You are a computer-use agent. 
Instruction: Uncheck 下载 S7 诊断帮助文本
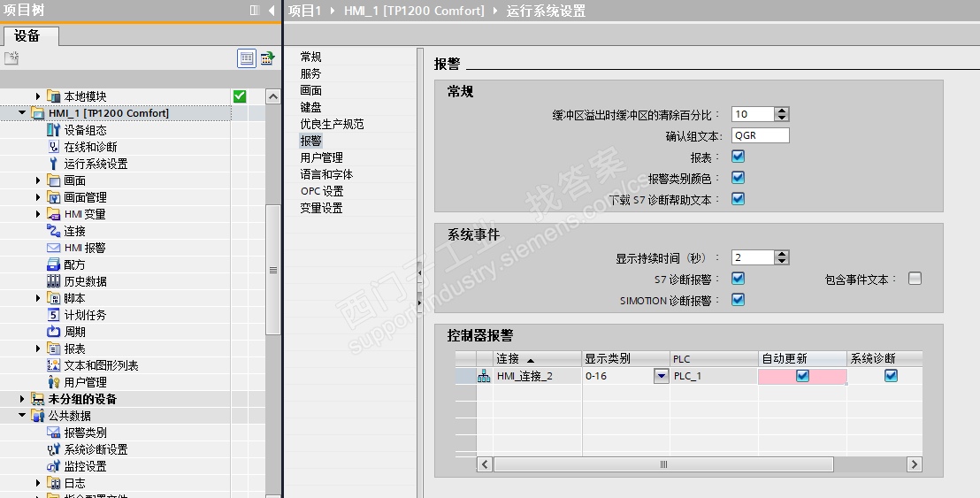[739, 199]
